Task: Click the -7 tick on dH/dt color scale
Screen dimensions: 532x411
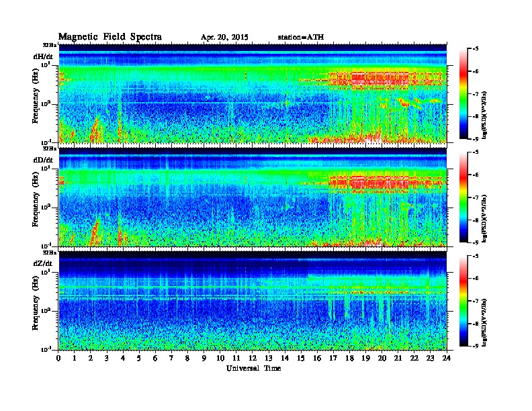Action: (476, 94)
